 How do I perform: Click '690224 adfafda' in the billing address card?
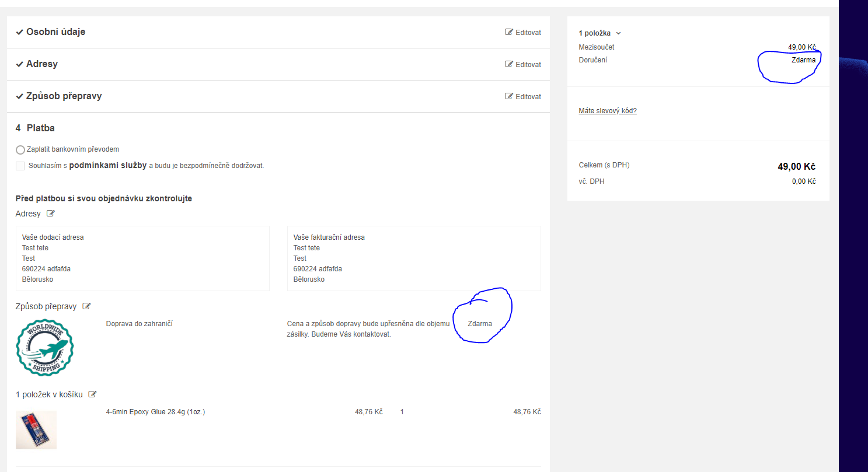coord(318,269)
